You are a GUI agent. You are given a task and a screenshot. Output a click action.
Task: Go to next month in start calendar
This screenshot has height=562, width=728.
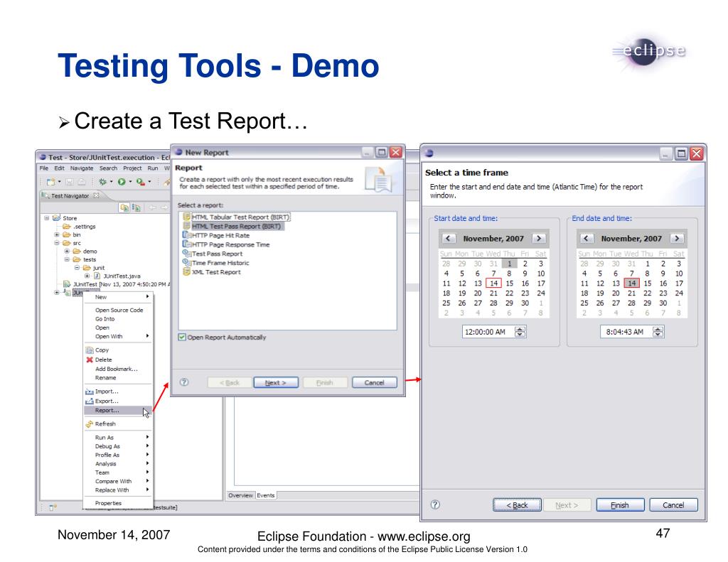pos(539,238)
